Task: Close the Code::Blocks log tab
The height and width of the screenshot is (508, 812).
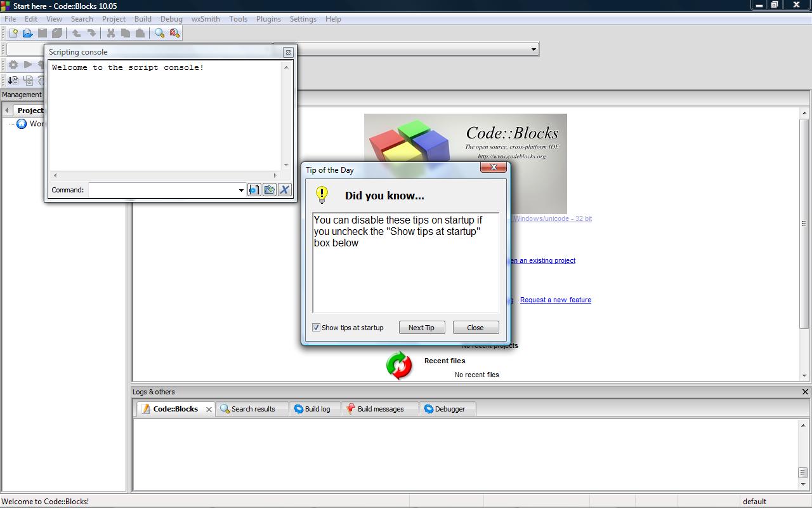Action: (209, 410)
